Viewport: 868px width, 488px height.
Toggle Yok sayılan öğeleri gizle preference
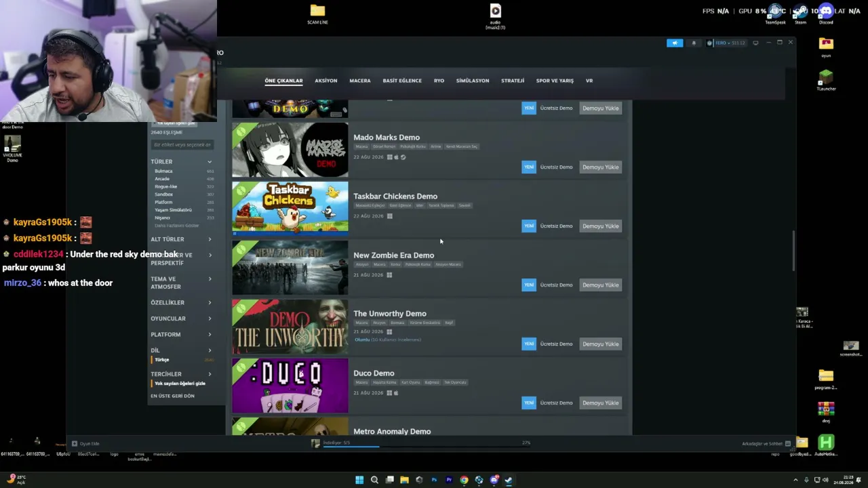pos(180,384)
